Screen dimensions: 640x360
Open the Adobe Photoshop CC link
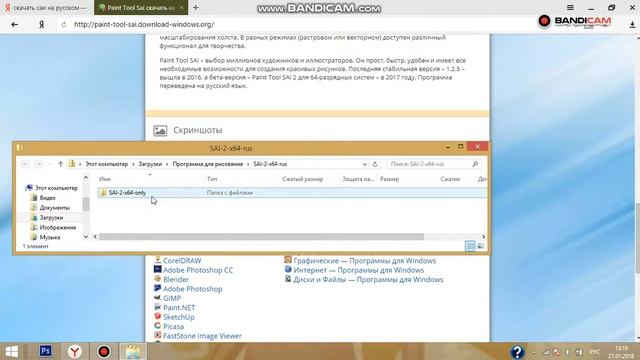[x=198, y=270]
